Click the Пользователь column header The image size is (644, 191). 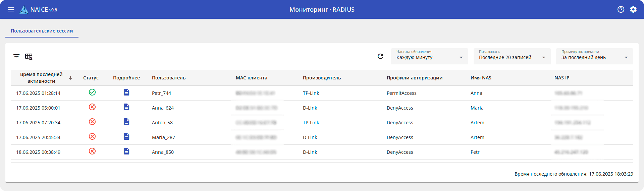tap(169, 78)
